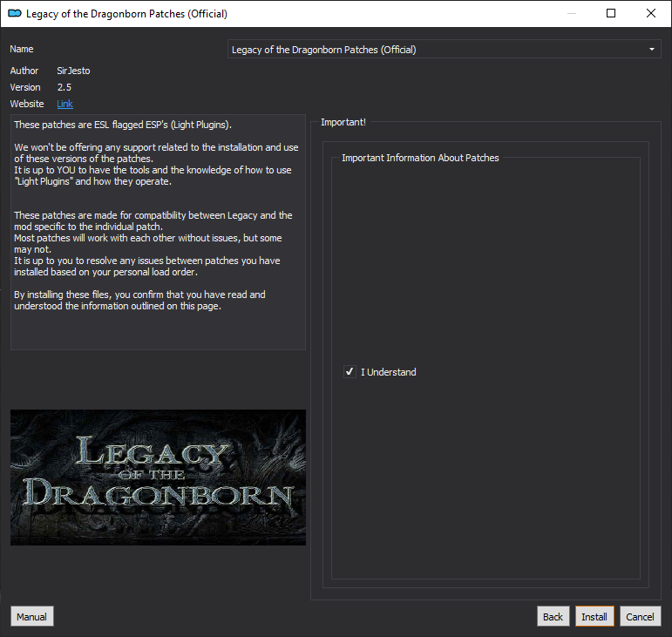Click the Install button
Image resolution: width=672 pixels, height=637 pixels.
point(594,616)
